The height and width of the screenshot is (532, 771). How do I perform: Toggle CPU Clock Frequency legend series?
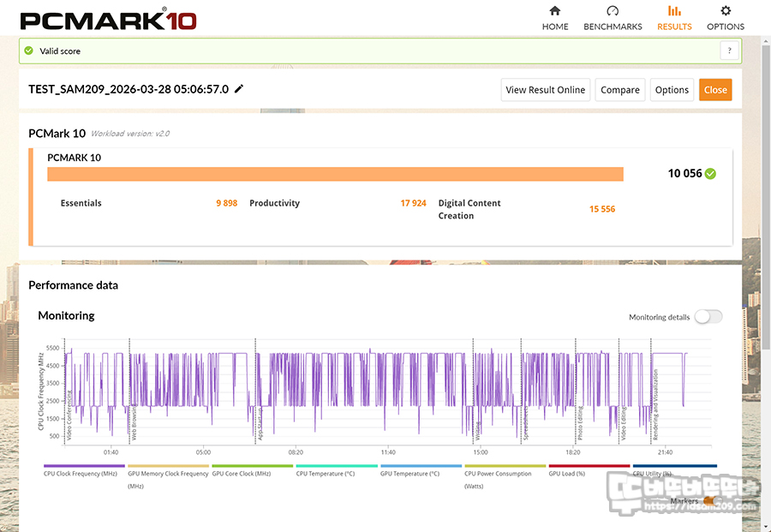coord(84,470)
